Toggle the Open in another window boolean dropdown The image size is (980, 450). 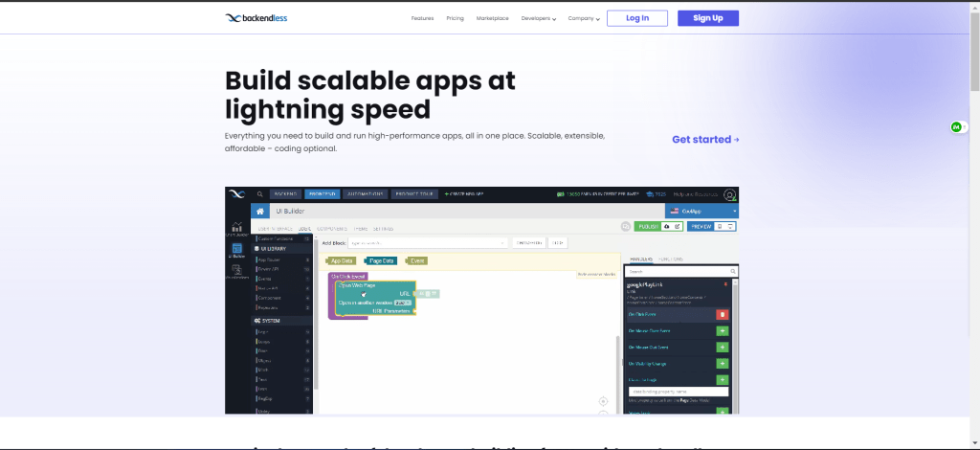(x=403, y=302)
